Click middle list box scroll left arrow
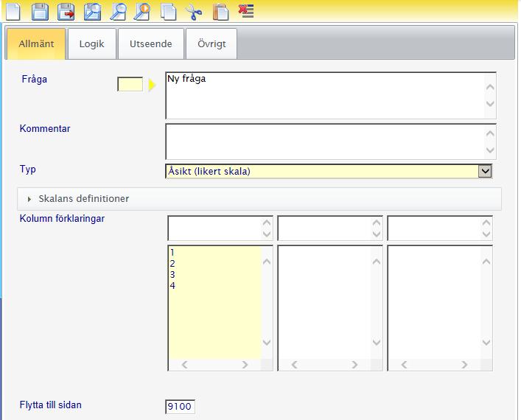521x420 pixels. click(294, 365)
